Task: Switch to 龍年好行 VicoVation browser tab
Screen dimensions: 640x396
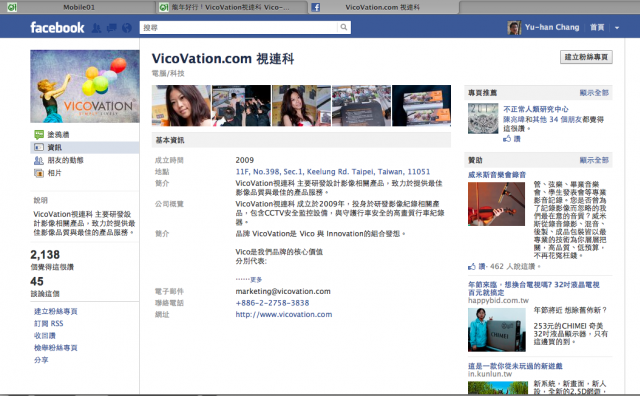Action: coord(231,7)
